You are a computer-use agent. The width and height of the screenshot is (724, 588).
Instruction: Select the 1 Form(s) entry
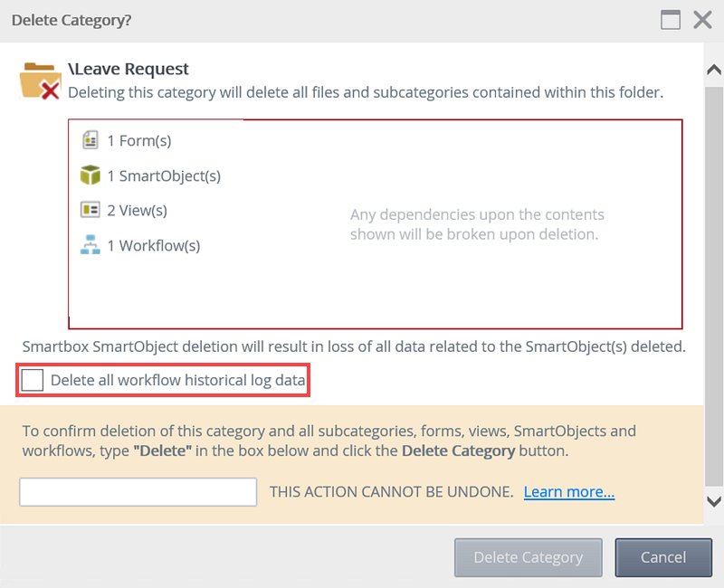point(126,140)
